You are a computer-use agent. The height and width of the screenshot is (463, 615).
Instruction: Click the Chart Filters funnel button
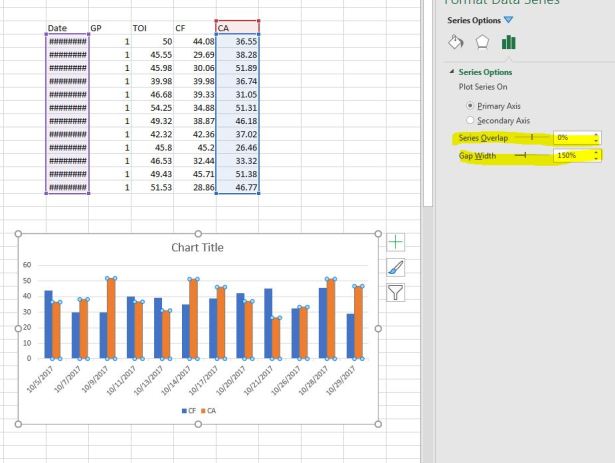395,293
